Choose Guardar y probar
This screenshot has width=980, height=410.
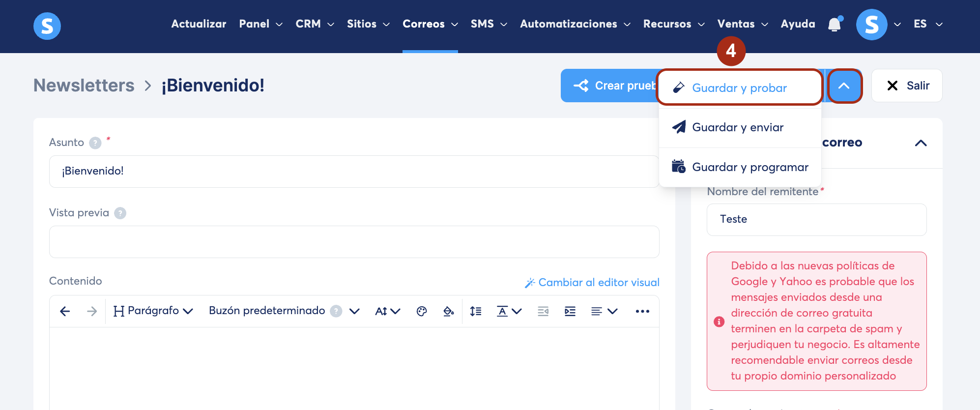click(x=740, y=88)
